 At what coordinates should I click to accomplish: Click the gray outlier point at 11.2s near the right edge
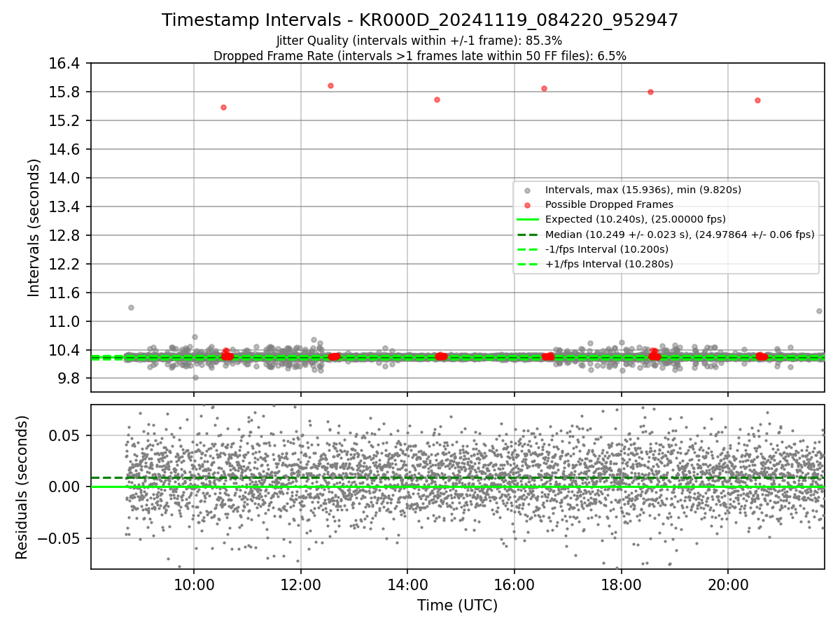(x=819, y=311)
